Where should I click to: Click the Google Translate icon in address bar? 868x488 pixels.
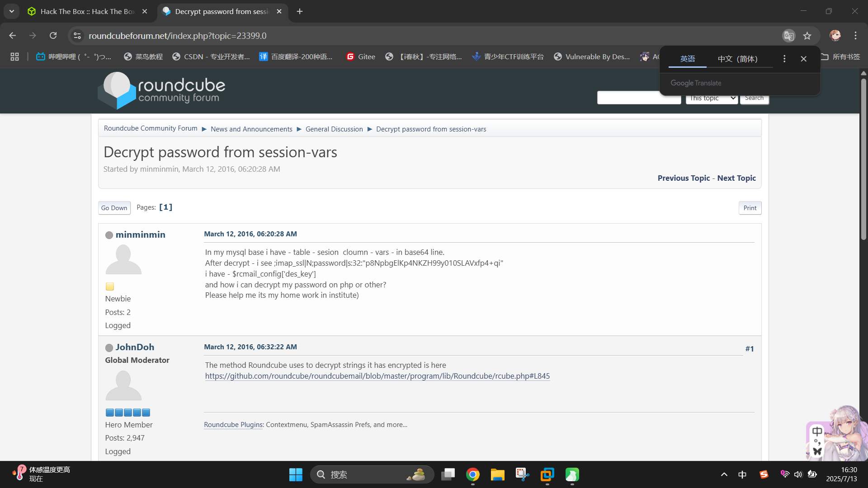[788, 36]
